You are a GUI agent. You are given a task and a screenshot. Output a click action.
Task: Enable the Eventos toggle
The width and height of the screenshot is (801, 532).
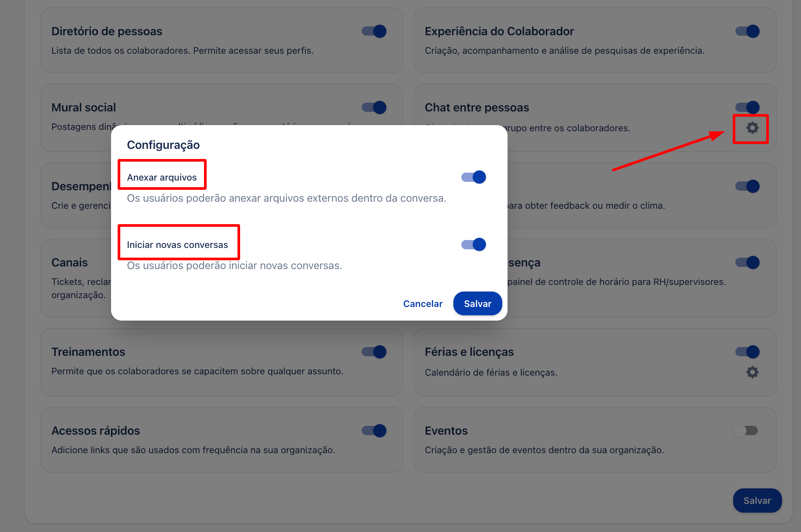pos(745,431)
